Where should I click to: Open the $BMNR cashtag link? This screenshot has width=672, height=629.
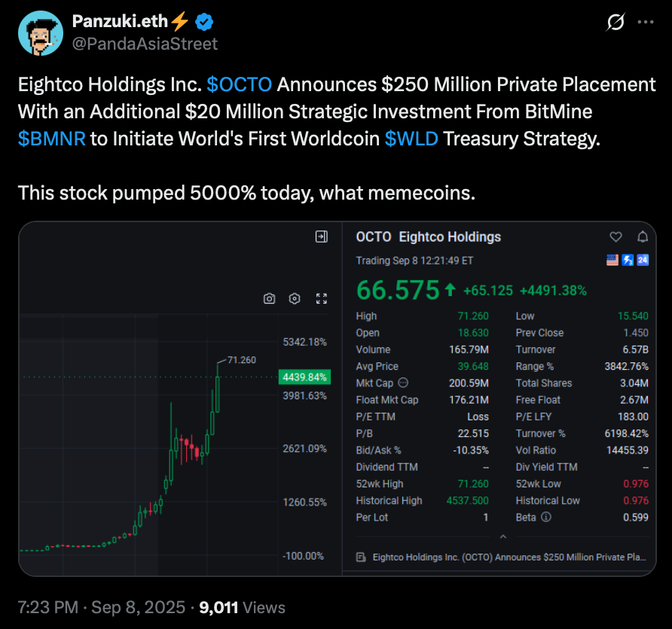pos(52,139)
